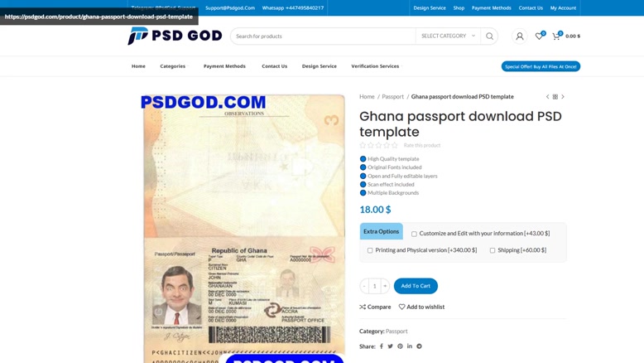
Task: Click the Add To Cart button
Action: (416, 286)
